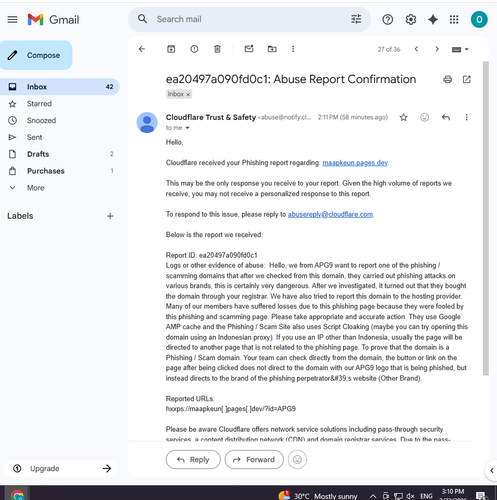Add emoji reaction beside Forward
The height and width of the screenshot is (500, 497).
tap(297, 460)
